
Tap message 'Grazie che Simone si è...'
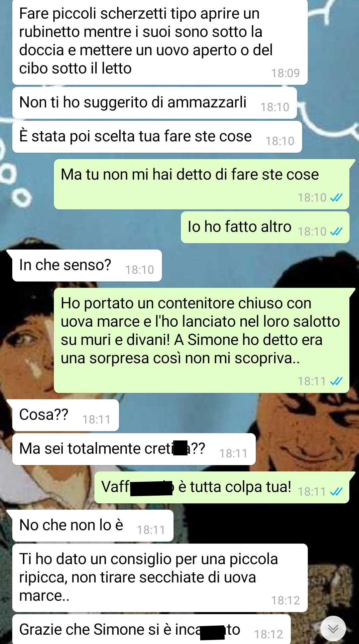click(152, 629)
